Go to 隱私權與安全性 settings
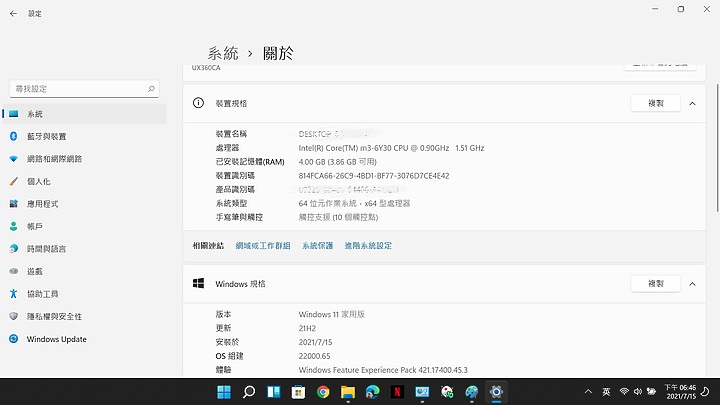Viewport: 720px width, 405px height. pos(84,316)
